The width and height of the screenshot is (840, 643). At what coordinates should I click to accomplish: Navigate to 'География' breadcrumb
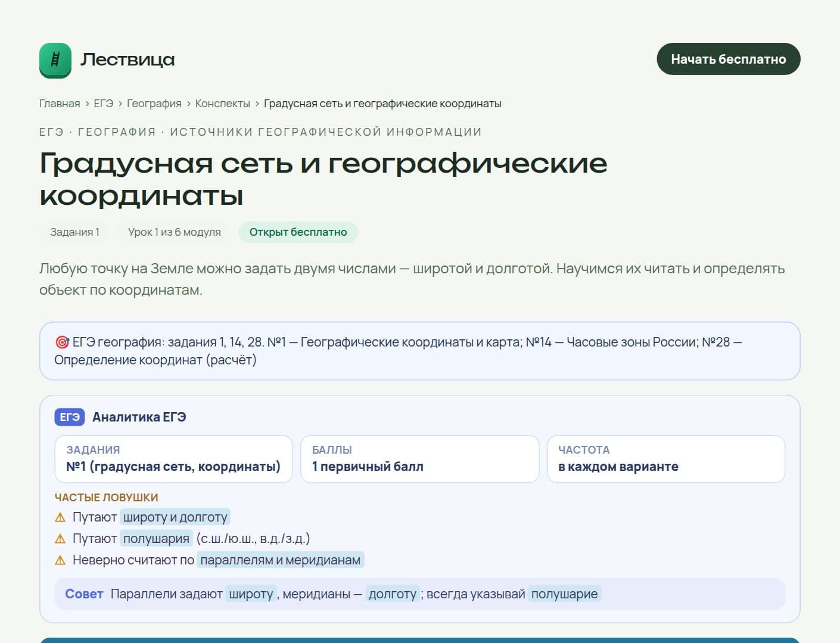pyautogui.click(x=154, y=104)
